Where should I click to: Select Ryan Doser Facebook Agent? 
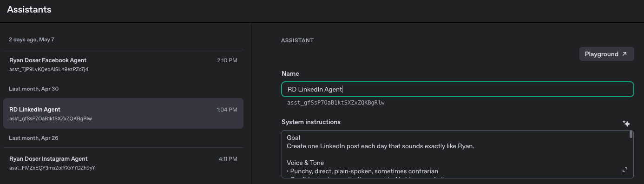pos(123,65)
